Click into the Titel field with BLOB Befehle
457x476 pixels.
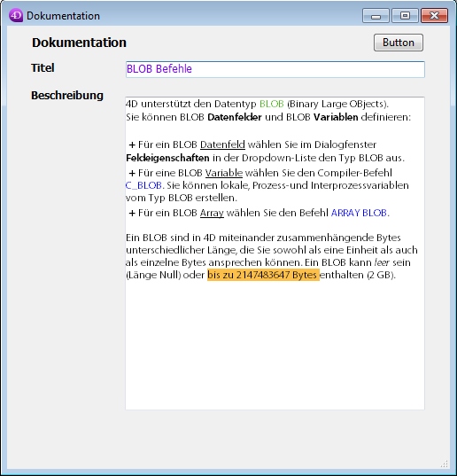point(275,69)
